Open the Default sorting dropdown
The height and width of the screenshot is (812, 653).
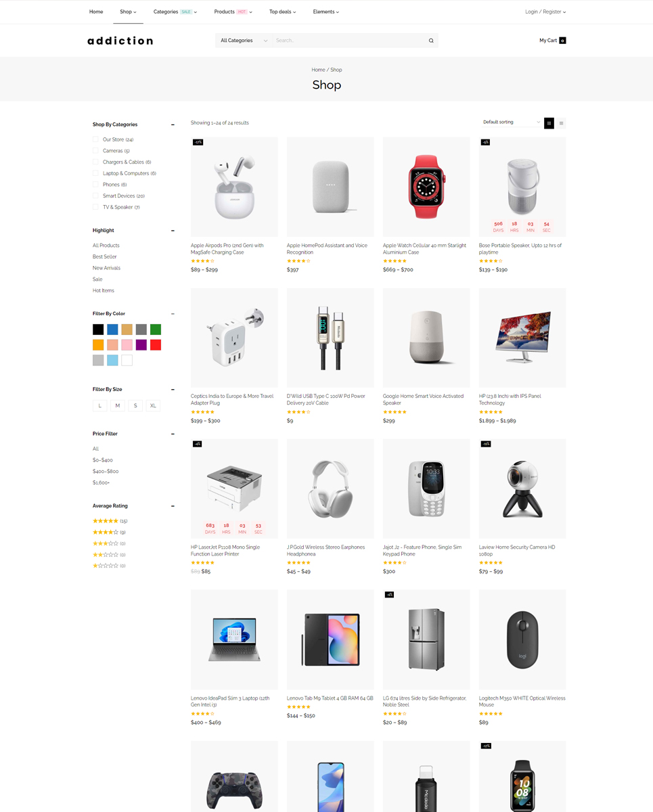512,122
